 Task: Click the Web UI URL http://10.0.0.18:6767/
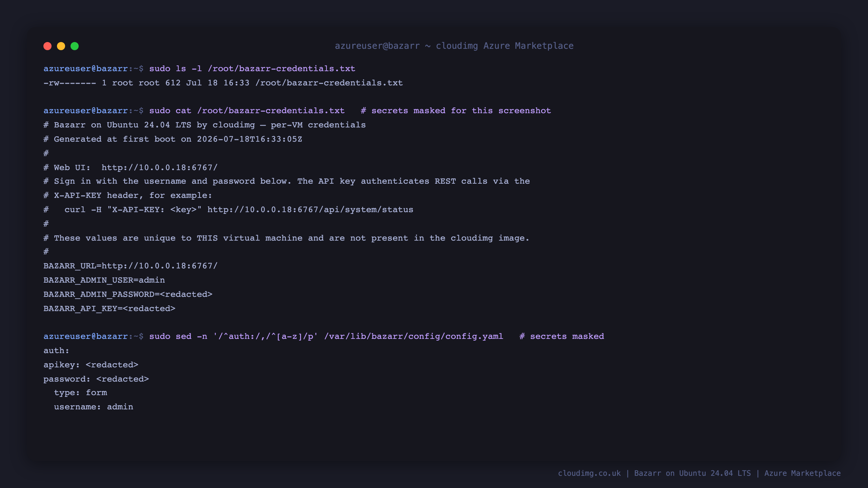point(159,167)
